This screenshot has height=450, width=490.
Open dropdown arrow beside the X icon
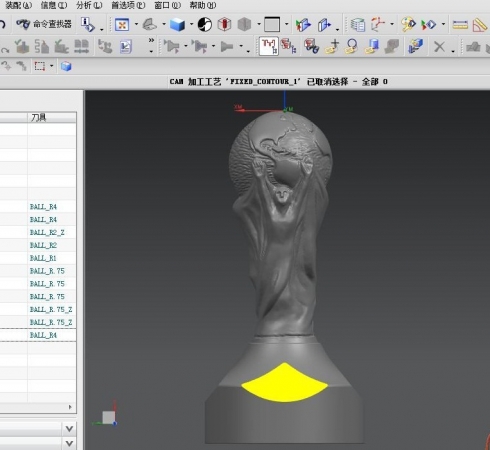453,51
